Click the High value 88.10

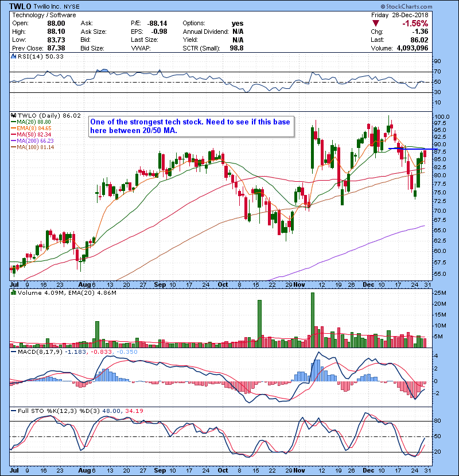[56, 32]
